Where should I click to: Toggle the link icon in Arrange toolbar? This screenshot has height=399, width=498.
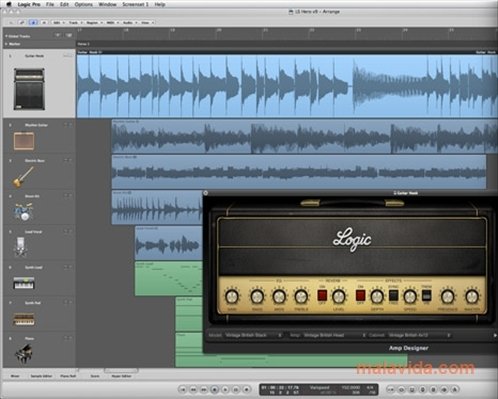[22, 23]
